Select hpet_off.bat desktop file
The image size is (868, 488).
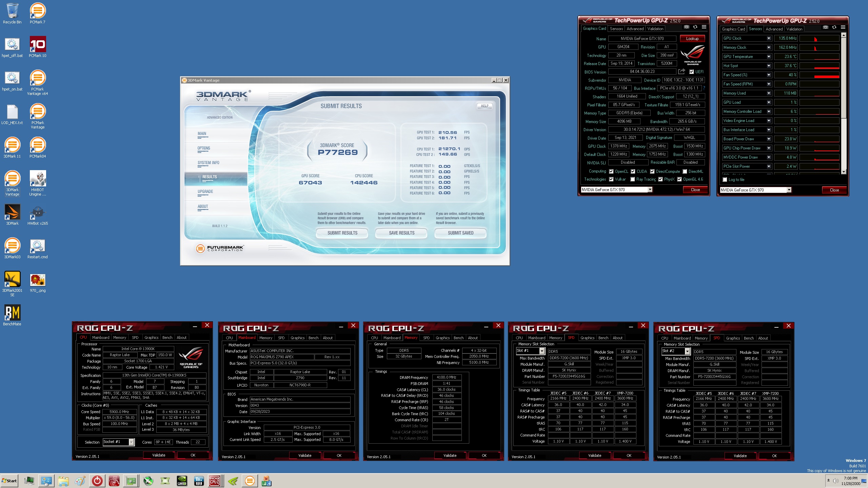[12, 47]
